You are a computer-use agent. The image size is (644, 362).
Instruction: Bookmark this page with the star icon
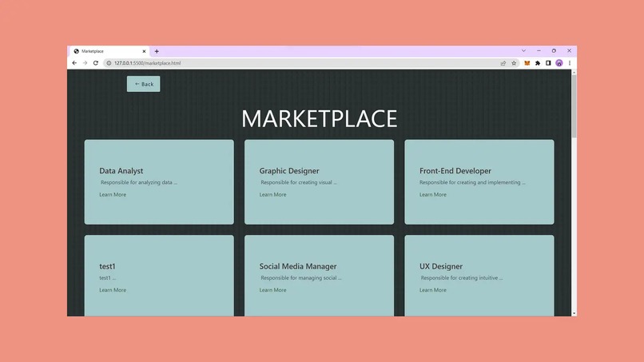click(514, 63)
